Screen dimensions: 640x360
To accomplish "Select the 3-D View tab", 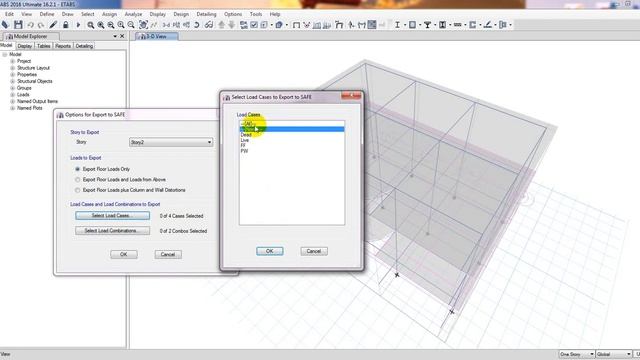I will click(156, 36).
